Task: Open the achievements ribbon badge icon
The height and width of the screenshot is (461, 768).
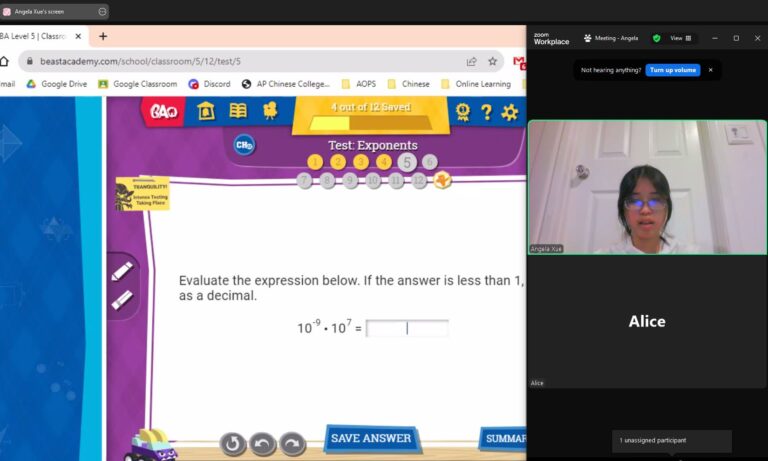Action: (x=462, y=112)
